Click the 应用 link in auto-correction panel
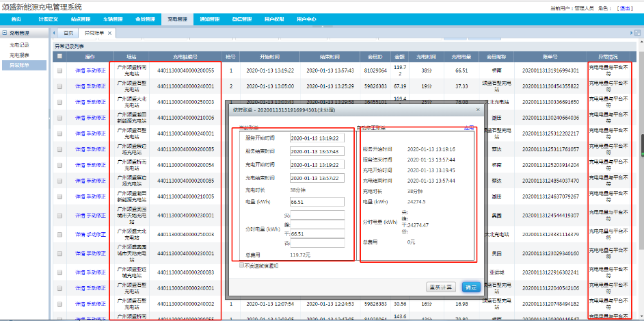644x321 pixels. pos(469,128)
